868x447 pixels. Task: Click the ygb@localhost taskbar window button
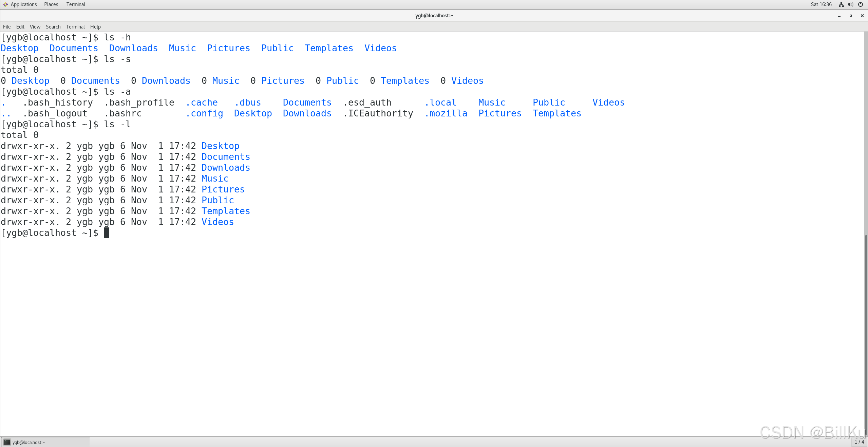coord(45,442)
